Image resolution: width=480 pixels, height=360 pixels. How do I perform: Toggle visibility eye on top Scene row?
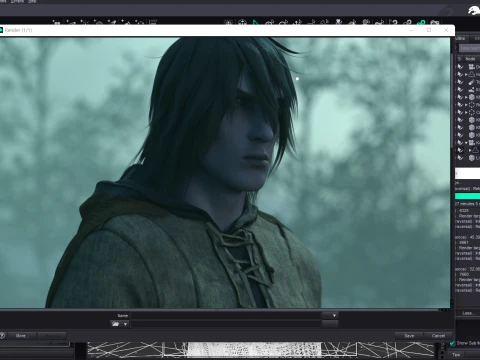(x=460, y=67)
